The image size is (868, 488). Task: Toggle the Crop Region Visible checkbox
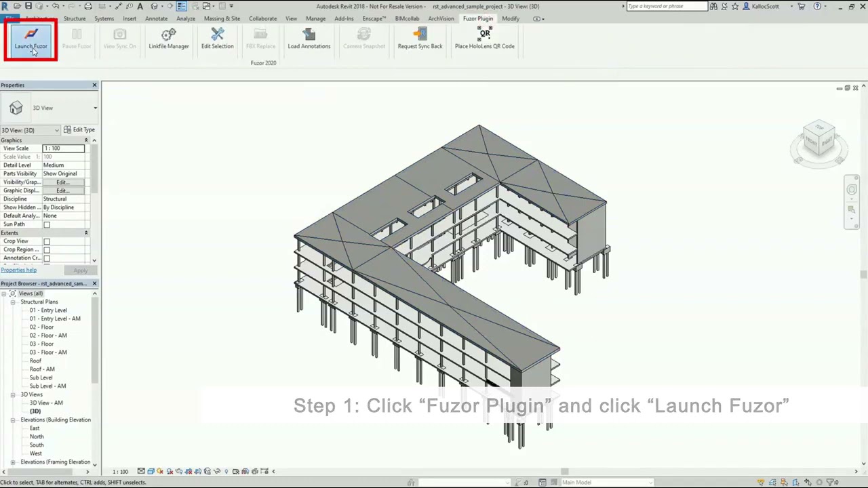(47, 249)
